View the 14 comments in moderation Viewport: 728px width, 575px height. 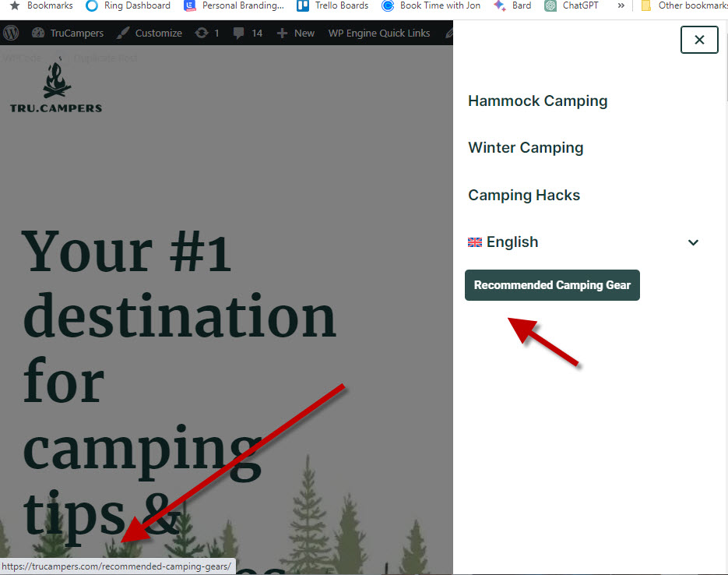point(248,33)
